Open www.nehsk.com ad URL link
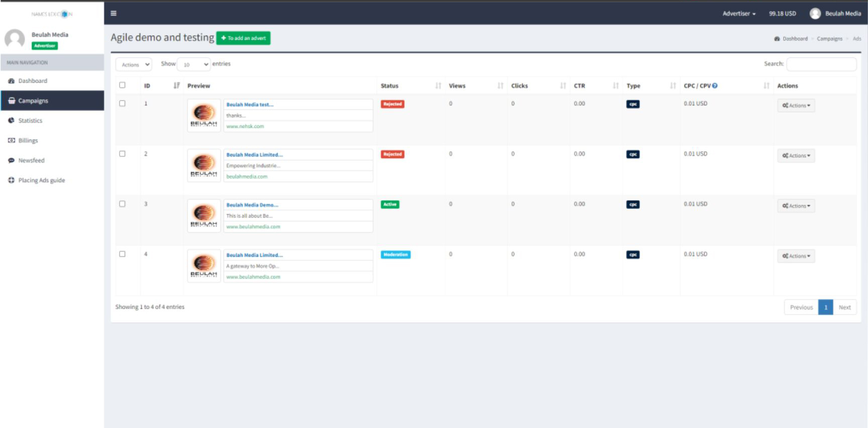This screenshot has width=868, height=428. pos(245,126)
